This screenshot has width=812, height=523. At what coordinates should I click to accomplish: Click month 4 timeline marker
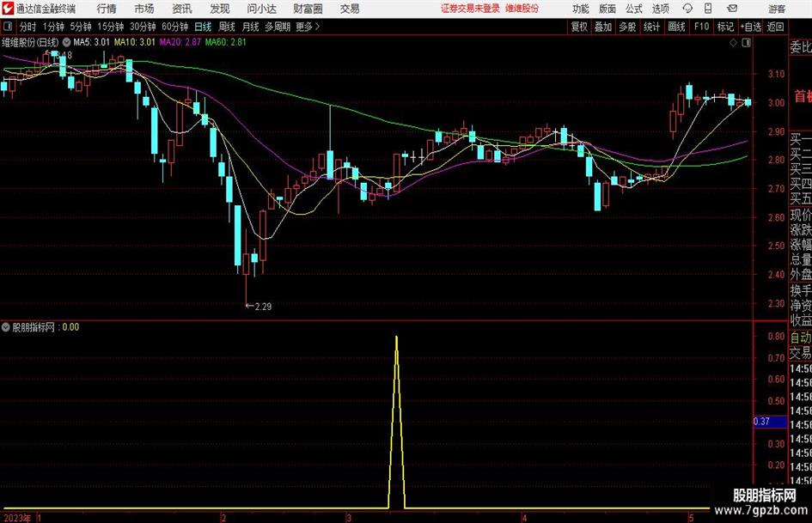(x=525, y=517)
